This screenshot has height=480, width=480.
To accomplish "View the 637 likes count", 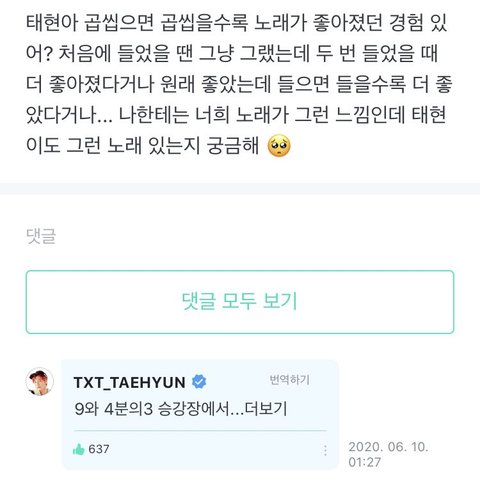I will [x=99, y=449].
